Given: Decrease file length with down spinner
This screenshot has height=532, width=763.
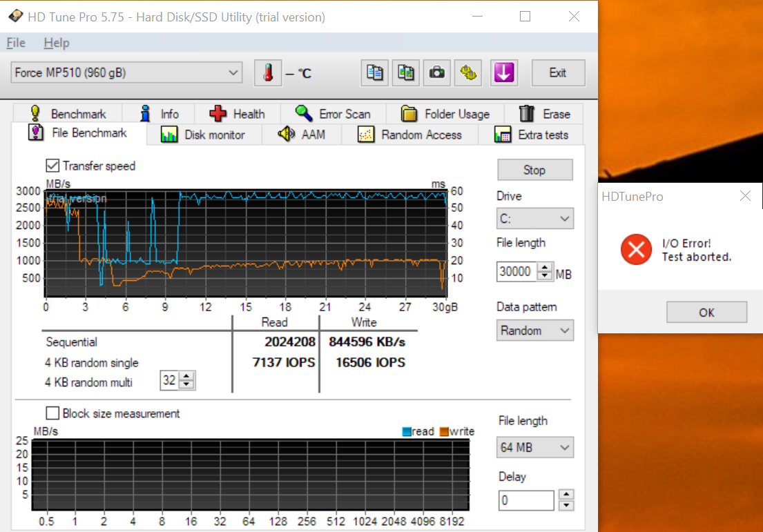Looking at the screenshot, I should [545, 276].
